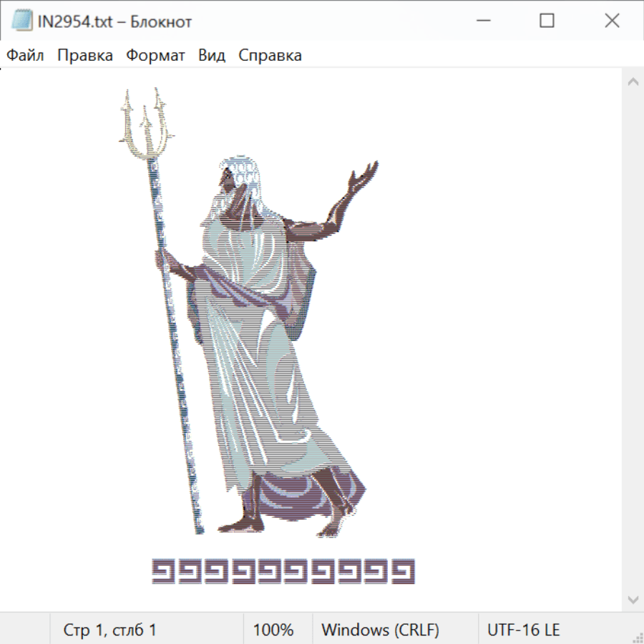Click the Стр 1, стлб 1 status field
644x644 pixels.
coord(109,630)
